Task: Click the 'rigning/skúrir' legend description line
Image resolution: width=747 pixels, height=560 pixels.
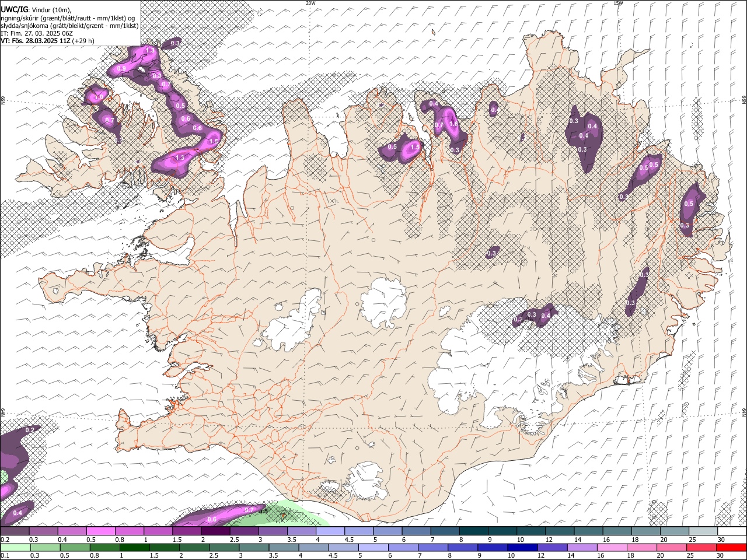Action: point(67,18)
